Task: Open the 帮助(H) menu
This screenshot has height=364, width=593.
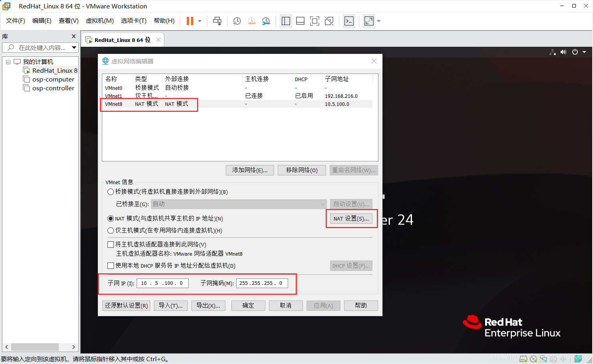Action: [164, 21]
